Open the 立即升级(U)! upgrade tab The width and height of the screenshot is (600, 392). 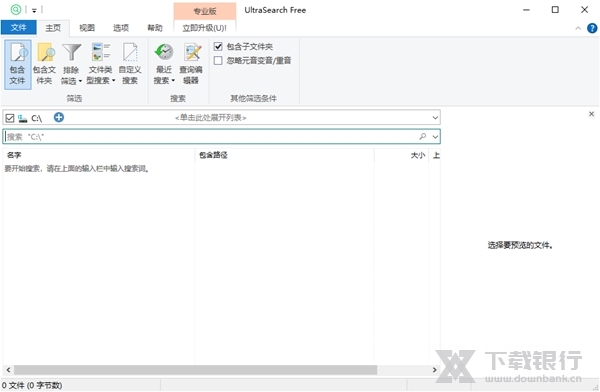coord(204,28)
